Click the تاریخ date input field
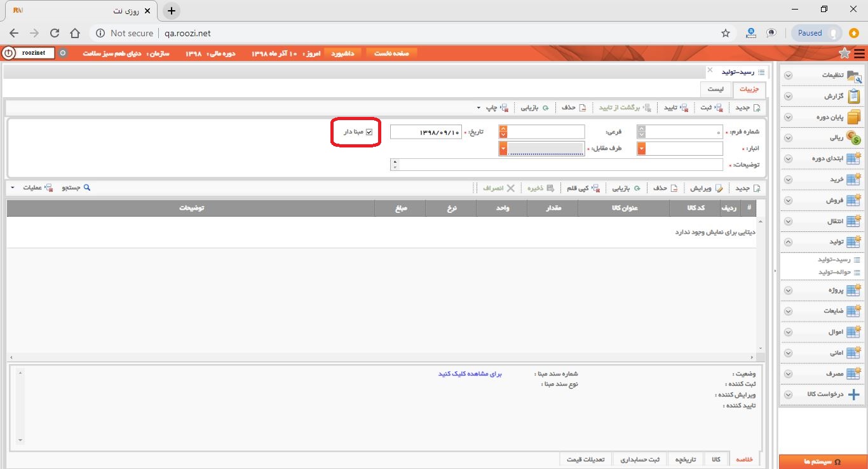The height and width of the screenshot is (469, 868). click(426, 132)
